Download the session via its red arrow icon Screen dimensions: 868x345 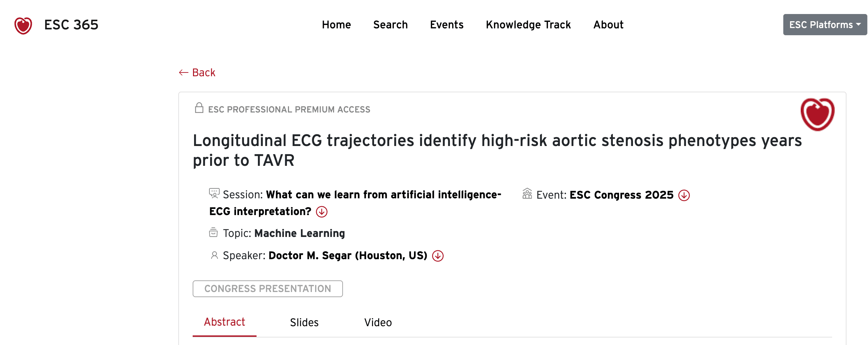(x=321, y=211)
